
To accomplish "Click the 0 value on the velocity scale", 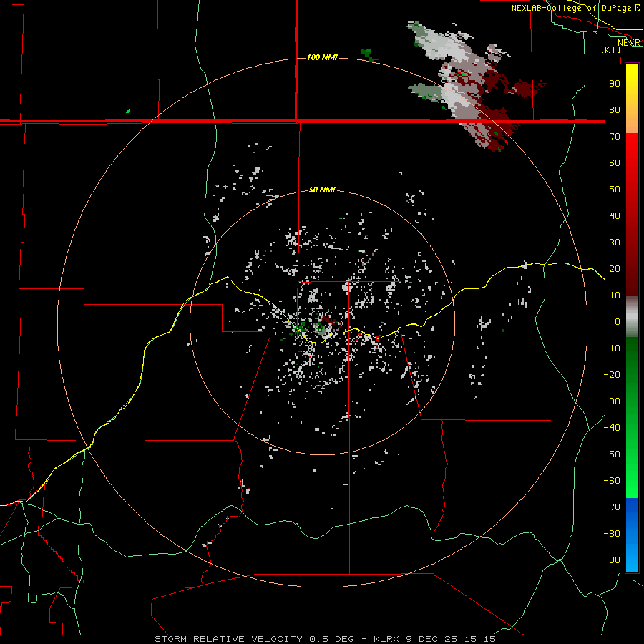I will click(618, 322).
